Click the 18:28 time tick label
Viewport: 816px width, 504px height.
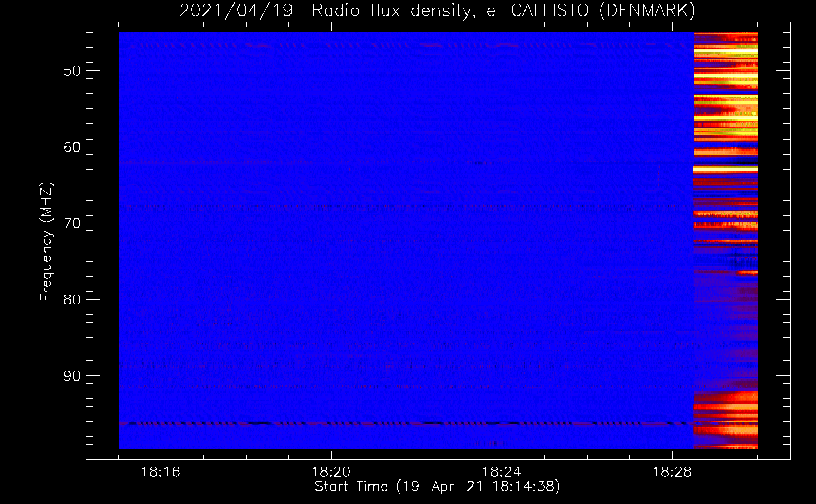(x=672, y=472)
